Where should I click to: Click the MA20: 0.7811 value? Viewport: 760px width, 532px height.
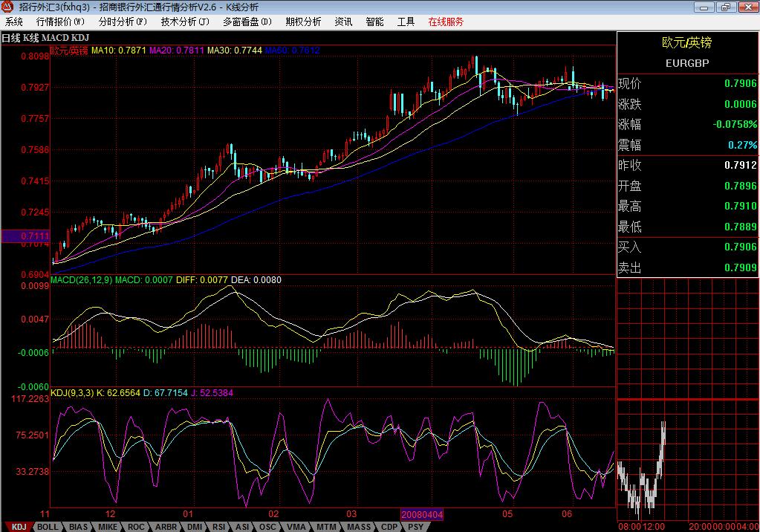176,51
